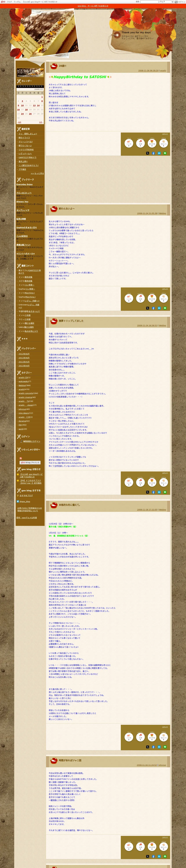
Task: Open category dorama
Action: (22, 421)
